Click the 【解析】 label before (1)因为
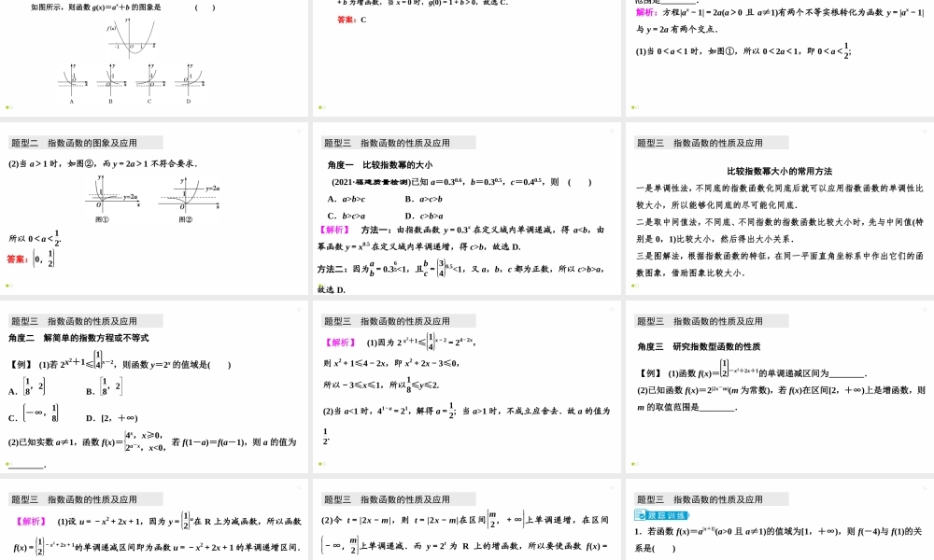 pyautogui.click(x=340, y=343)
